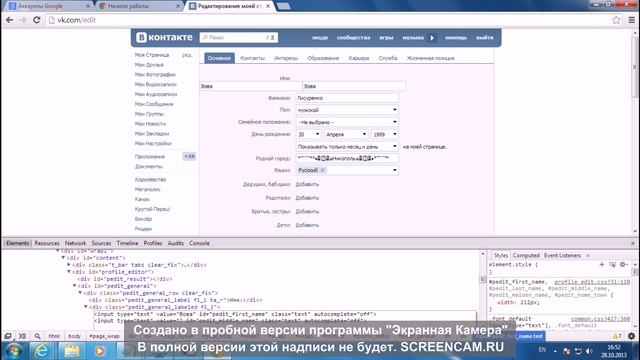Open the DevTools Network tab

(x=76, y=243)
